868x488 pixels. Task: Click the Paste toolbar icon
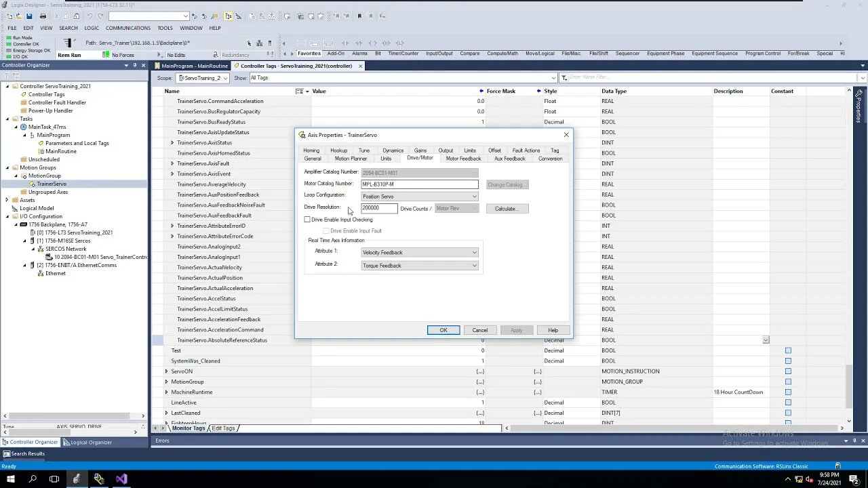pos(77,16)
